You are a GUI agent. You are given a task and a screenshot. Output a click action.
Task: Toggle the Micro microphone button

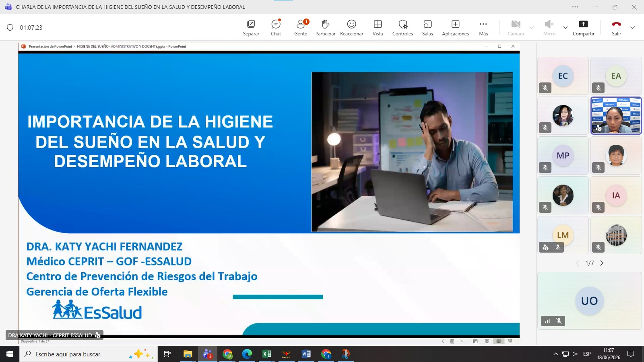click(x=549, y=27)
